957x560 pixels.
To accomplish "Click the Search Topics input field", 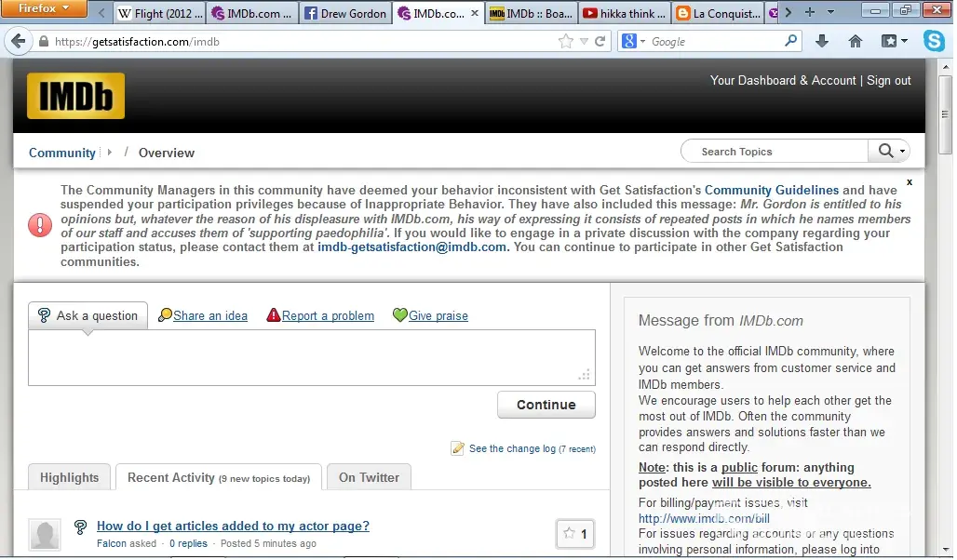I will 775,152.
